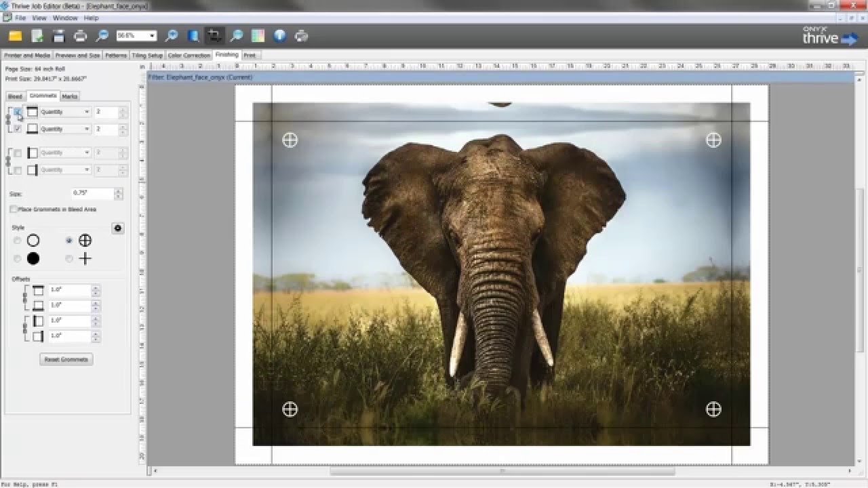This screenshot has width=868, height=488.
Task: Click the magnifier icon right of the zoom box
Action: coord(172,36)
